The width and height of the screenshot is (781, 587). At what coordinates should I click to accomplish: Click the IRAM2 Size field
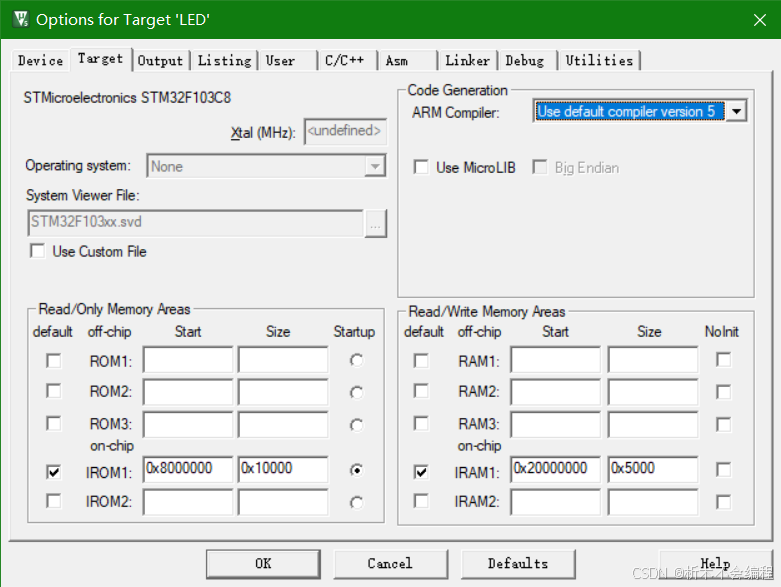coord(652,502)
